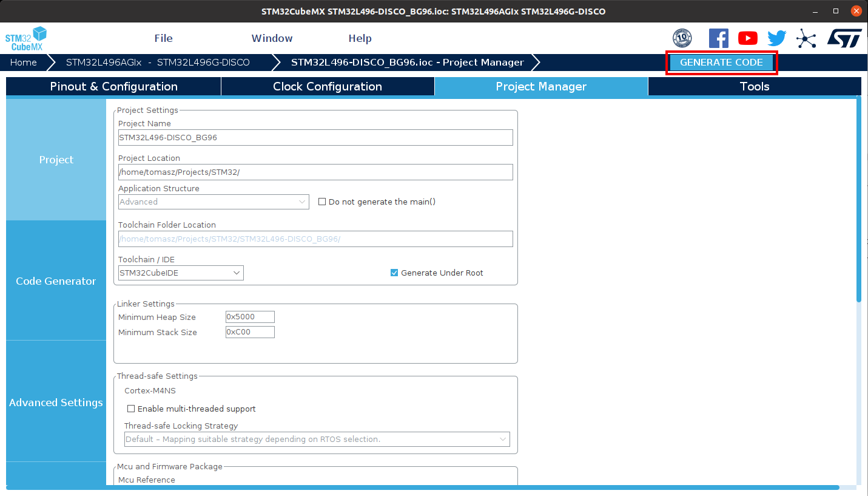Viewport: 868px width, 496px height.
Task: Expand Thread-safe Locking Strategy dropdown
Action: coord(317,439)
